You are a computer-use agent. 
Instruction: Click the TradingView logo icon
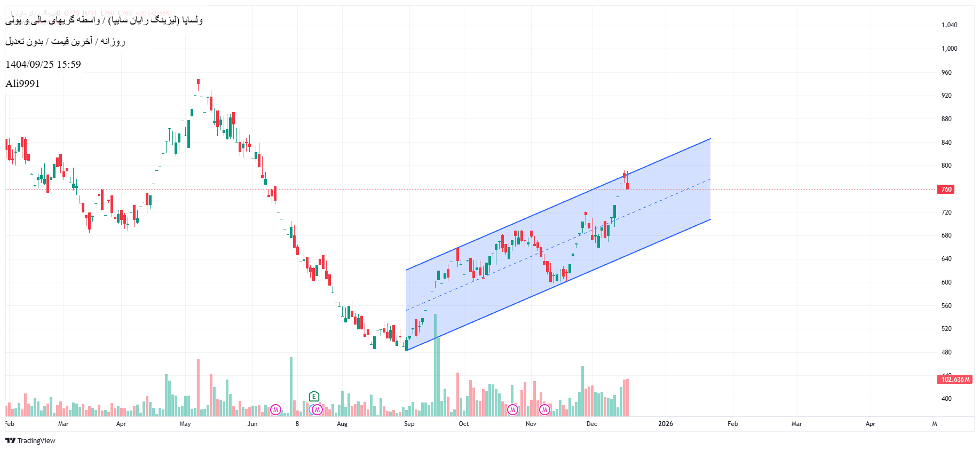(10, 440)
